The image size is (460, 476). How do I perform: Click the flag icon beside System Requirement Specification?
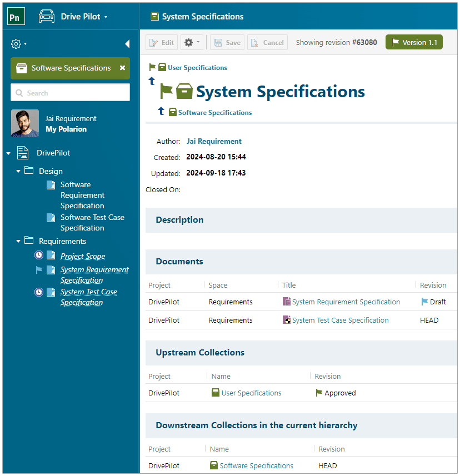[39, 269]
